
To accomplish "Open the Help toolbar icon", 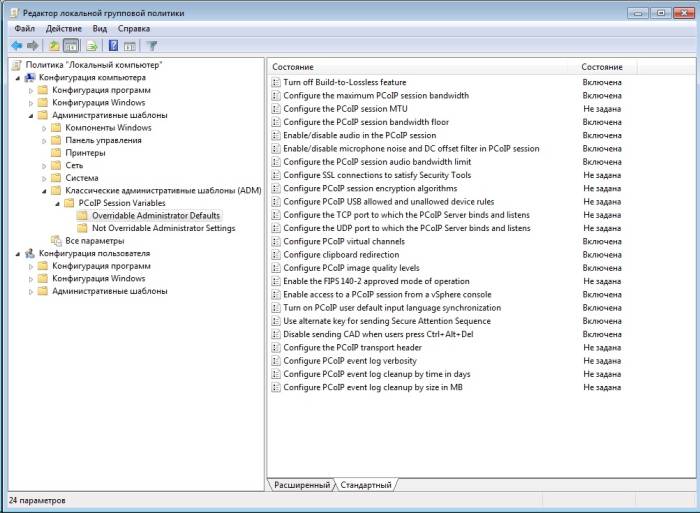I will click(113, 46).
